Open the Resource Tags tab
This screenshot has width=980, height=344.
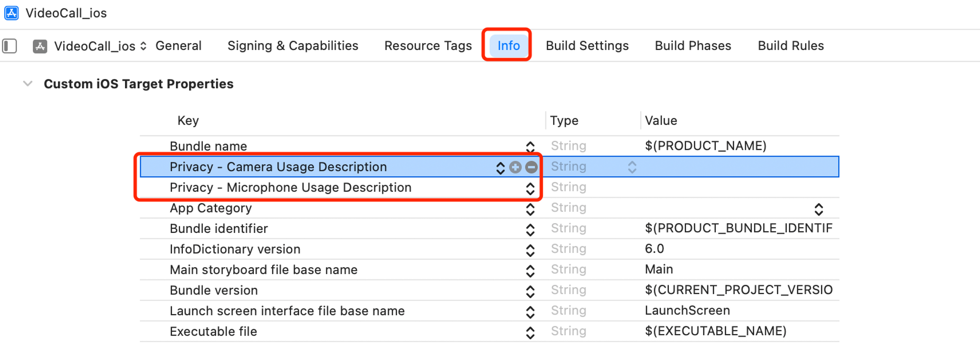tap(428, 46)
